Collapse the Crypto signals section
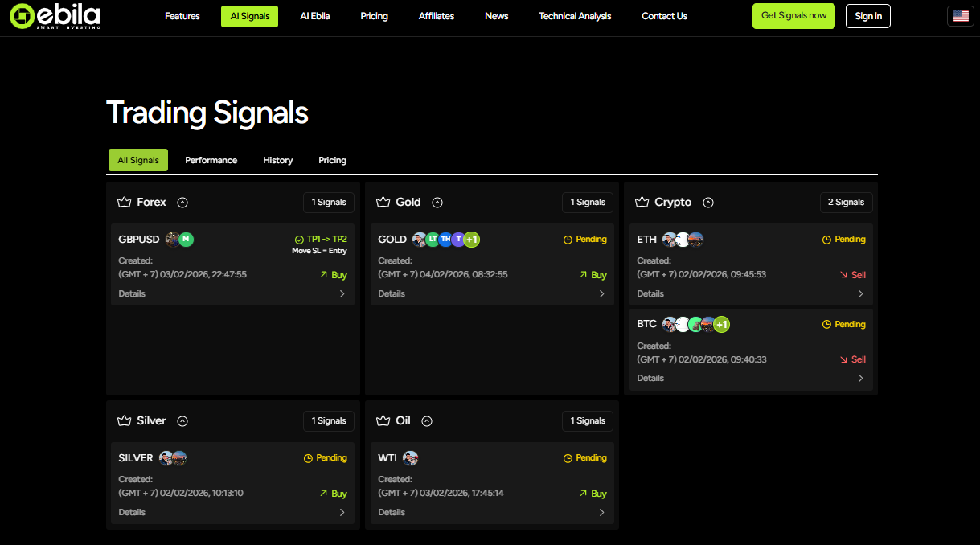The image size is (980, 545). pos(708,203)
